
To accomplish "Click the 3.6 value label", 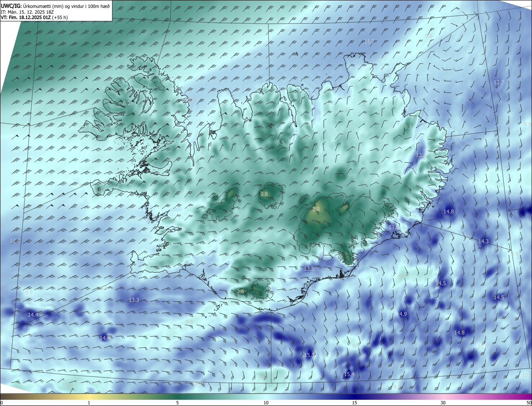I will click(240, 291).
